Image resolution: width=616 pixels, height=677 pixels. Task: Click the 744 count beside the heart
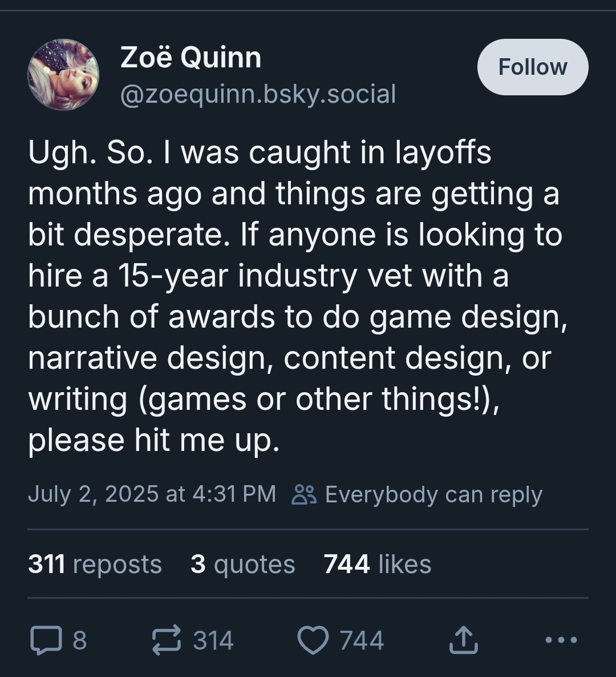pos(362,640)
